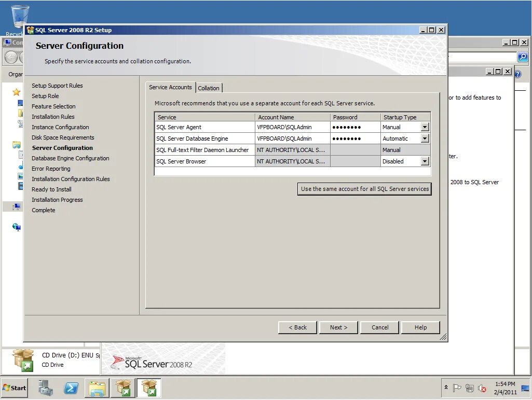Click Use the same account for all services

click(x=364, y=189)
